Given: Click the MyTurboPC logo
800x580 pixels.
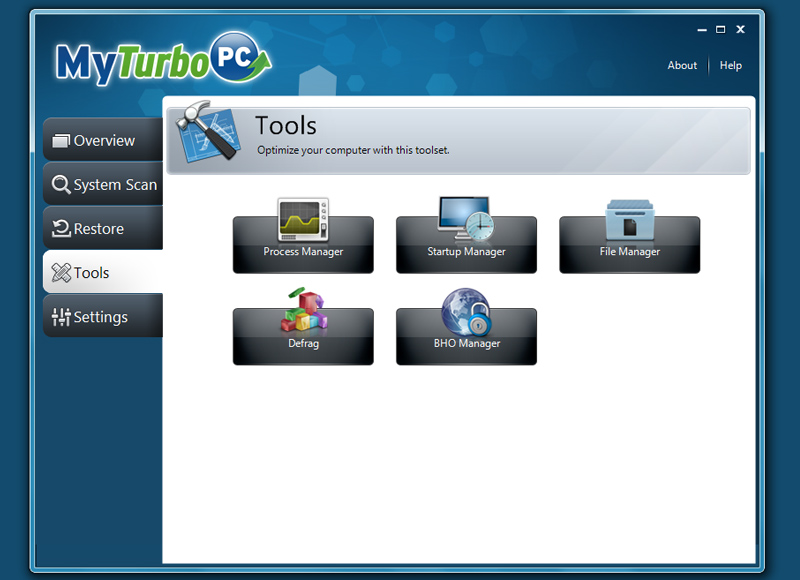Looking at the screenshot, I should 162,60.
